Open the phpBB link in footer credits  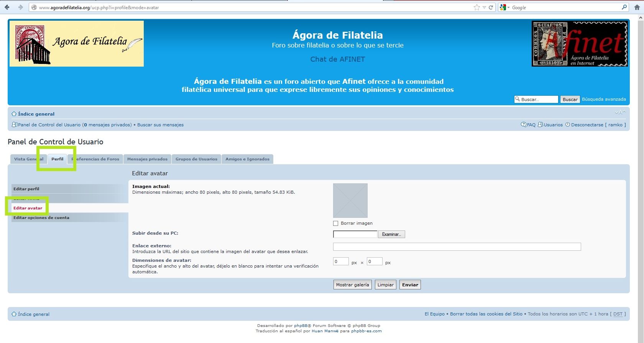tap(301, 326)
